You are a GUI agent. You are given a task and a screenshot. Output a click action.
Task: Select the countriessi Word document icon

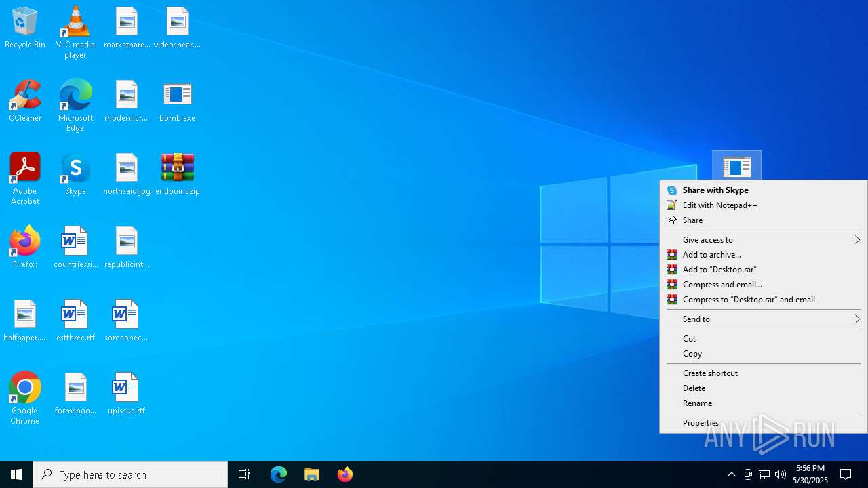(75, 248)
